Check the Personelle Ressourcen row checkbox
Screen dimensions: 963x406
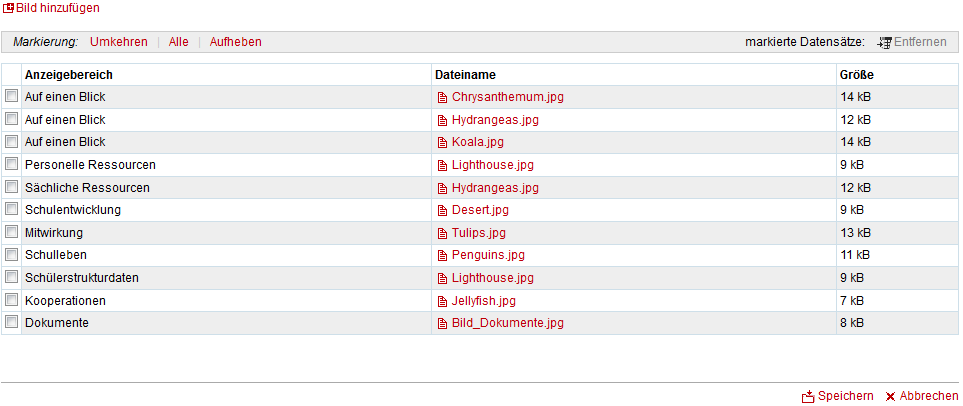click(x=12, y=164)
